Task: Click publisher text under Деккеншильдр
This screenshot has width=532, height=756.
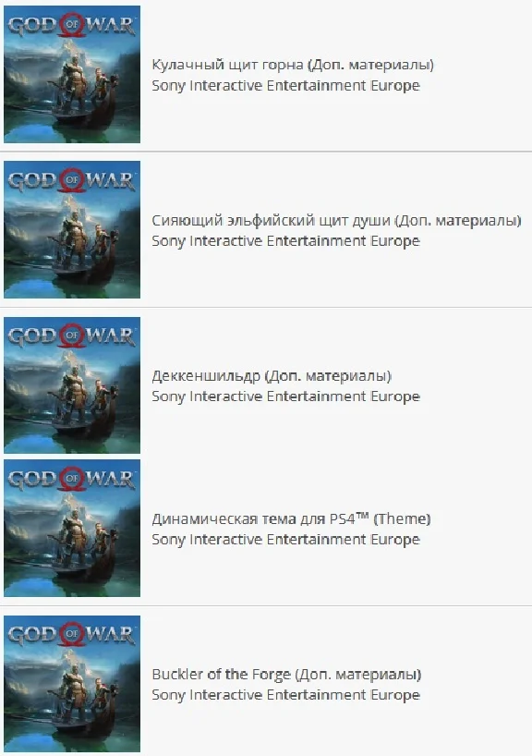Action: (x=285, y=396)
